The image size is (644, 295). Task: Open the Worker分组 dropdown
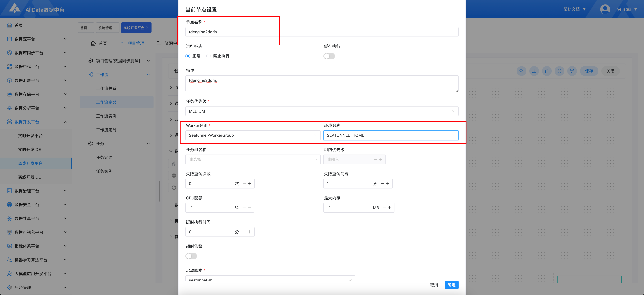[x=253, y=135]
